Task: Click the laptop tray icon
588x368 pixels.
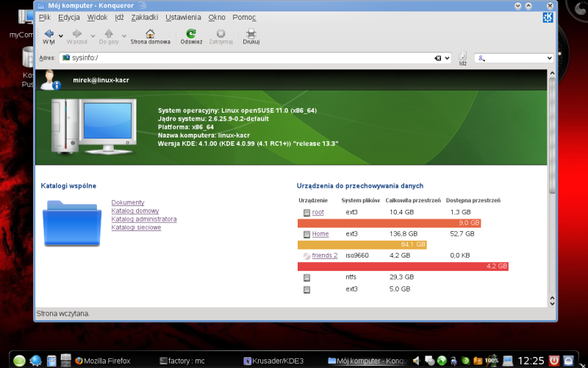Action: pyautogui.click(x=507, y=361)
